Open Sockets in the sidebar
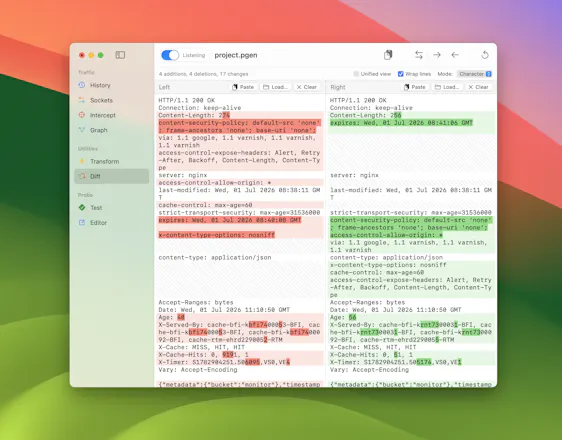Screen dimensions: 562x440 pos(112,100)
